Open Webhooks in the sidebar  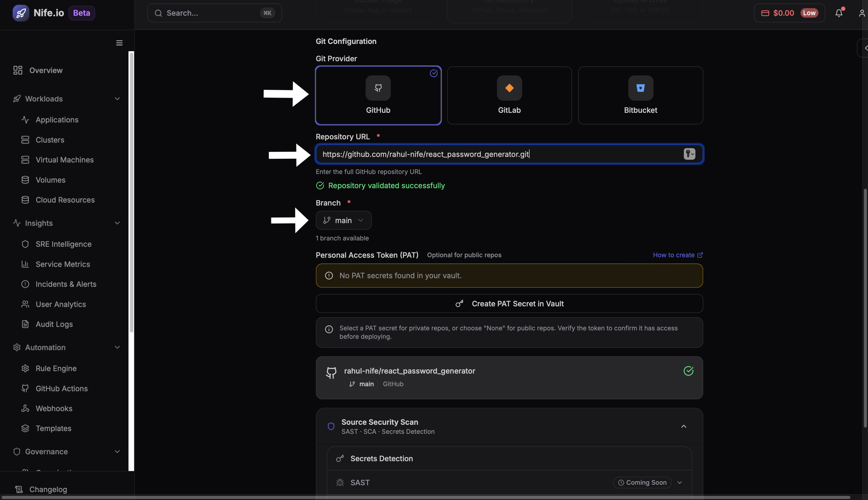pyautogui.click(x=54, y=408)
